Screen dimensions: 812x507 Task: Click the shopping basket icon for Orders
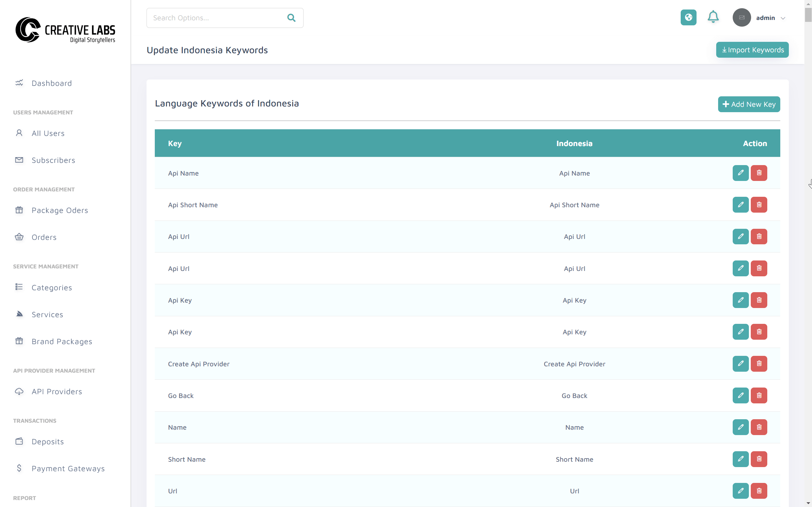click(x=19, y=237)
